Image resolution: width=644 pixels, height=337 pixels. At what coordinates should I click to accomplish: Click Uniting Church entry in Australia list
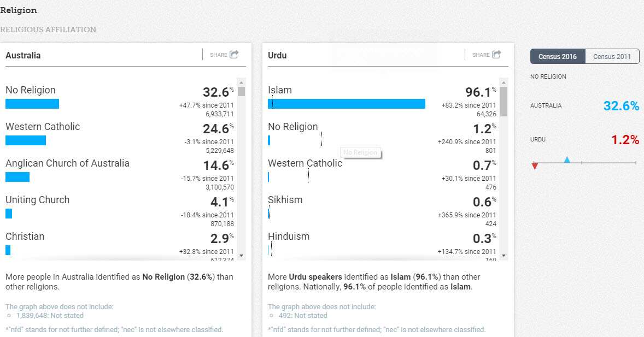click(38, 200)
